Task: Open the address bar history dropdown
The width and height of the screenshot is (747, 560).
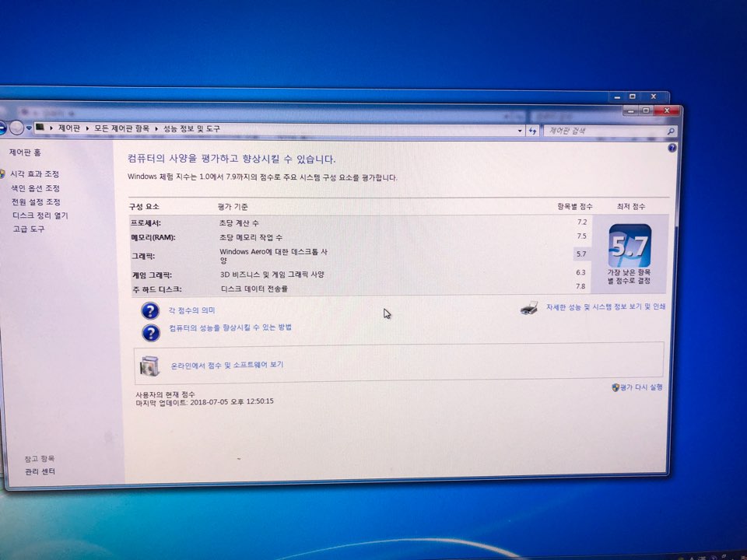Action: 520,131
